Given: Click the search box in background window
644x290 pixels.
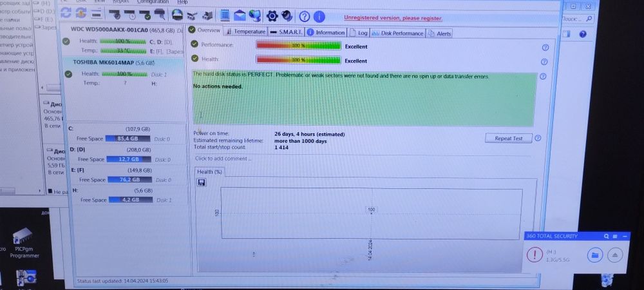Looking at the screenshot, I should pyautogui.click(x=577, y=19).
